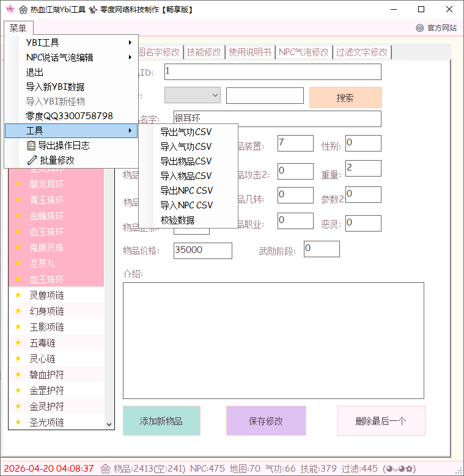The width and height of the screenshot is (464, 476).
Task: Choose 导入物品CSV from the submenu
Action: click(x=188, y=176)
